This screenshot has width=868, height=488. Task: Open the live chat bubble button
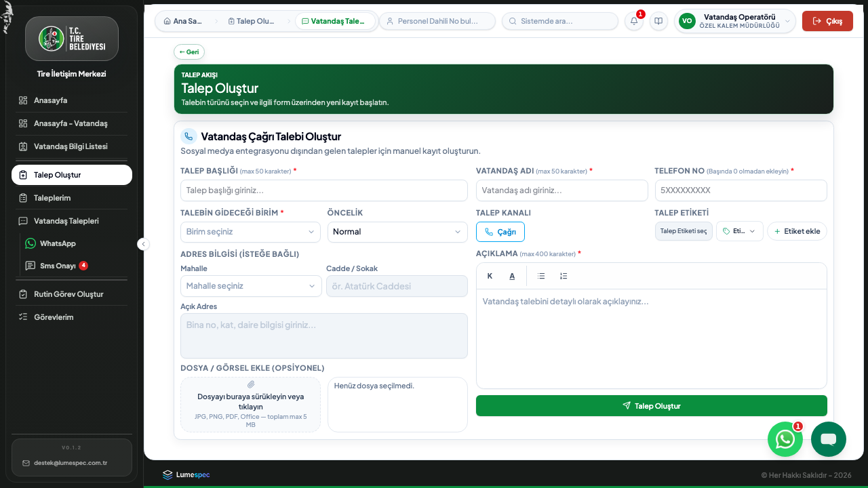click(829, 439)
